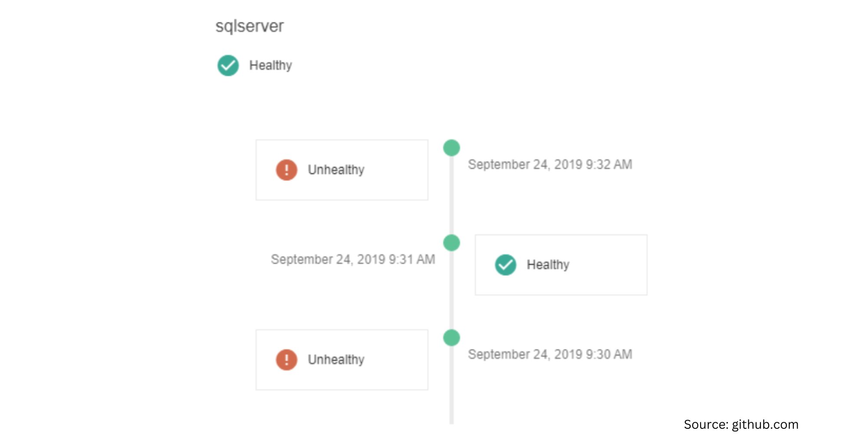Click the September 24, 2019 9:31 AM timestamp
868x434 pixels.
353,259
